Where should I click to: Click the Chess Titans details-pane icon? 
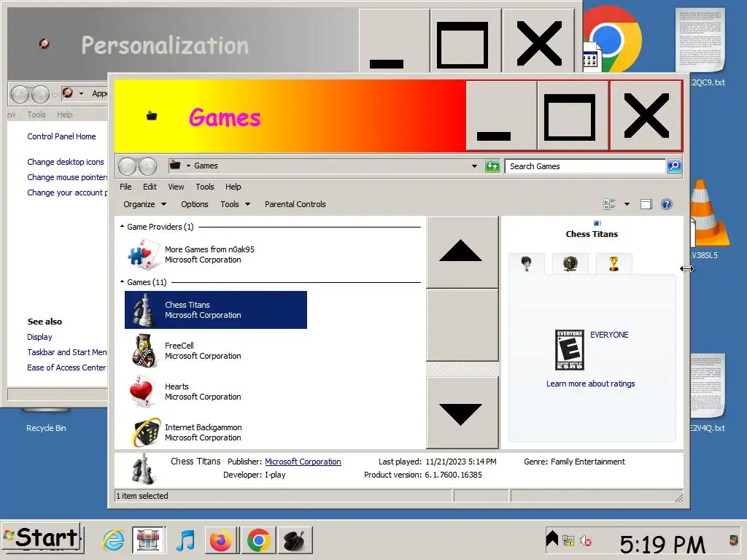tap(143, 469)
